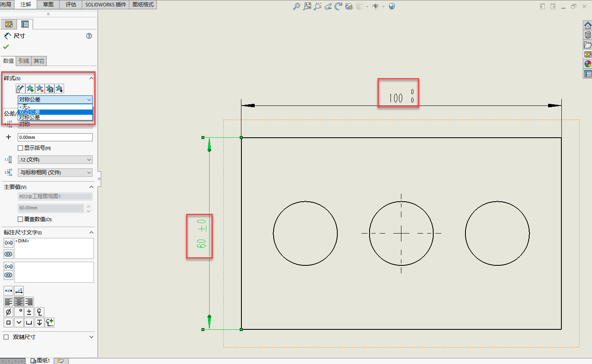Expand the 双制尺寸 section

click(91, 337)
